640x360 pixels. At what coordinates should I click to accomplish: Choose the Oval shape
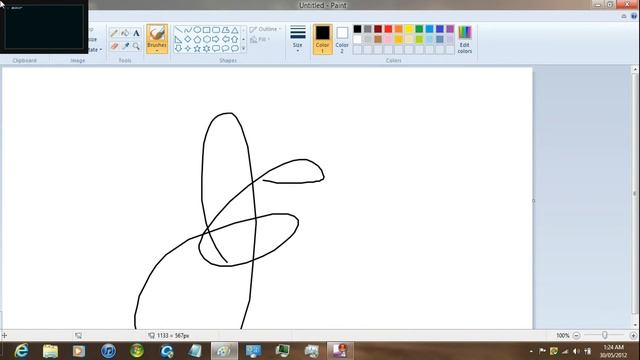pos(197,30)
